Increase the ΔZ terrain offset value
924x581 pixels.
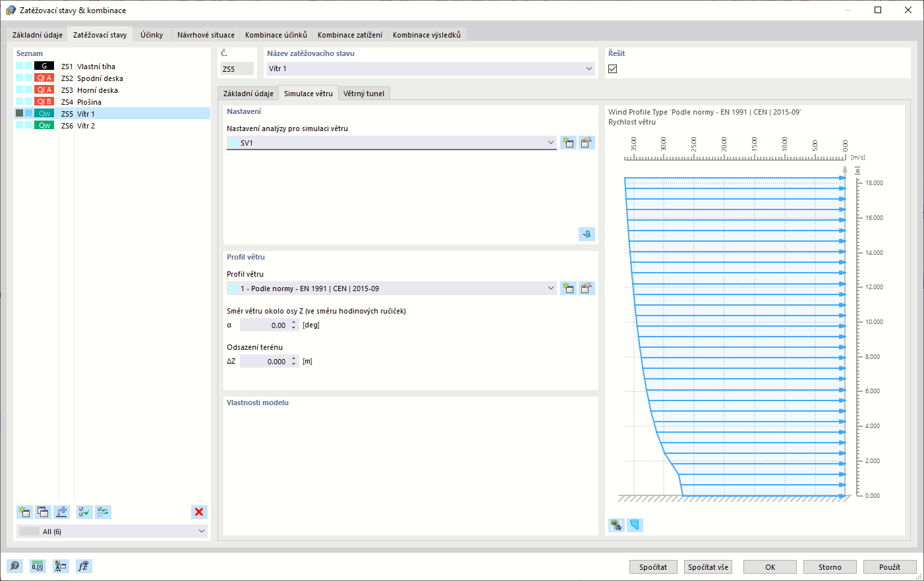point(294,358)
